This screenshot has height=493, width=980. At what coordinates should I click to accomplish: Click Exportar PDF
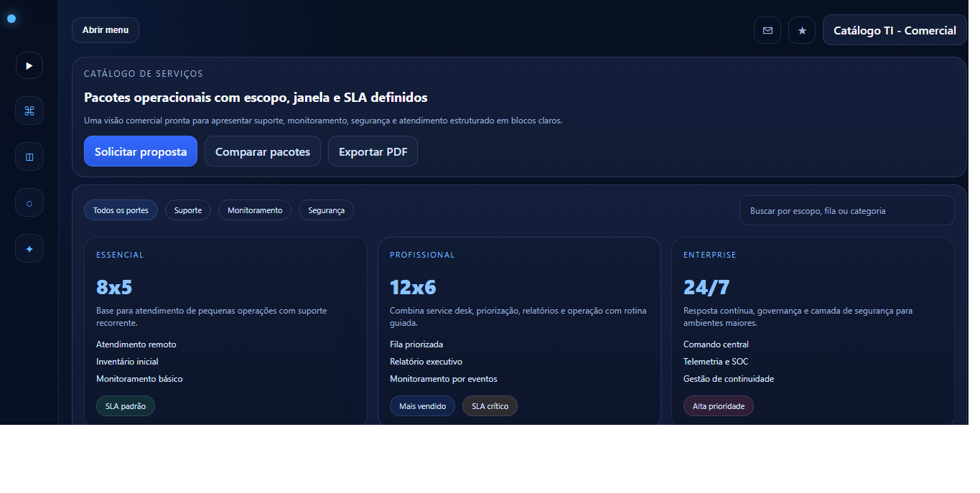(373, 151)
